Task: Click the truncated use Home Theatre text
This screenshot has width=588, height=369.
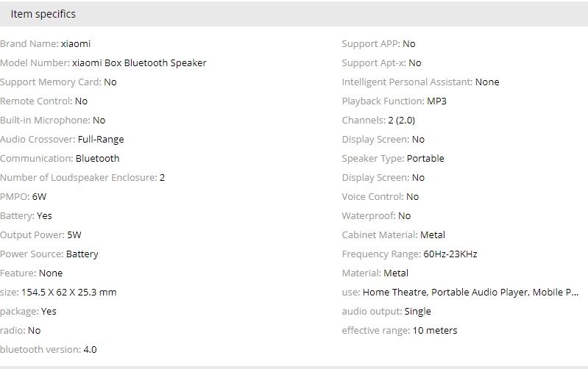Action: click(x=470, y=293)
